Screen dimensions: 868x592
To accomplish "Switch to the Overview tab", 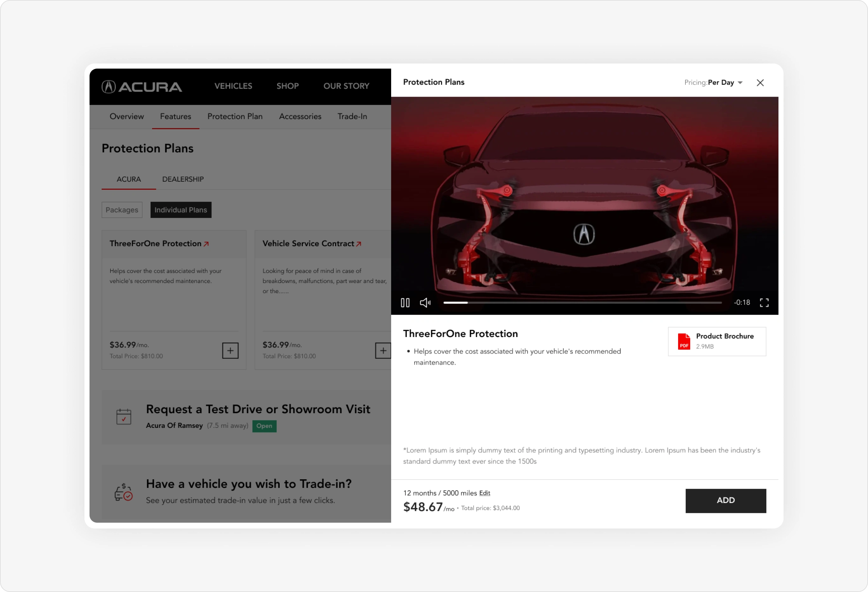I will click(x=127, y=117).
